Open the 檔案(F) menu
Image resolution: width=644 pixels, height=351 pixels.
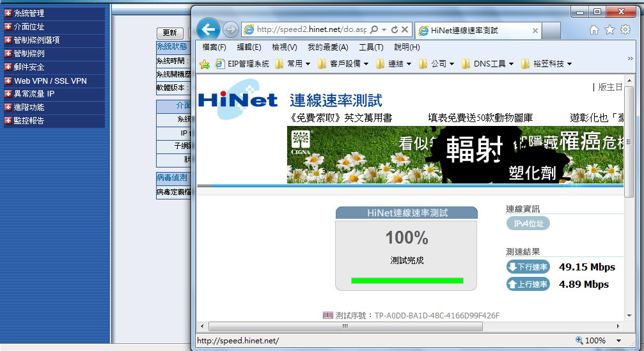coord(214,47)
